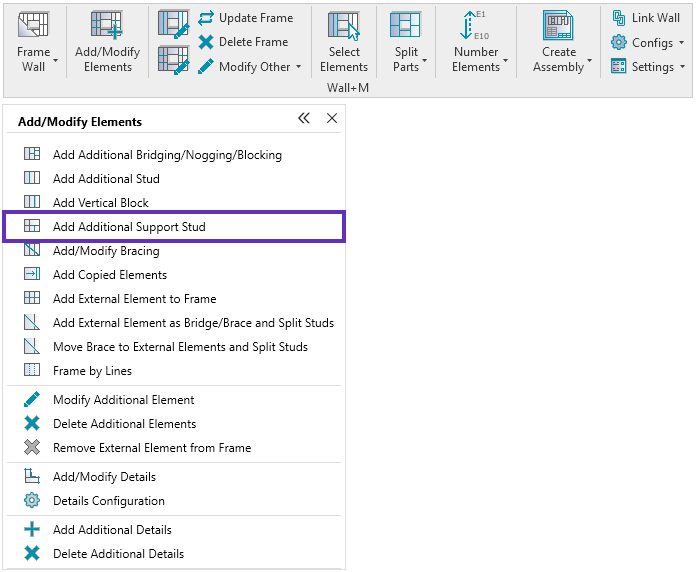Close the Add/Modify Elements panel

click(332, 119)
